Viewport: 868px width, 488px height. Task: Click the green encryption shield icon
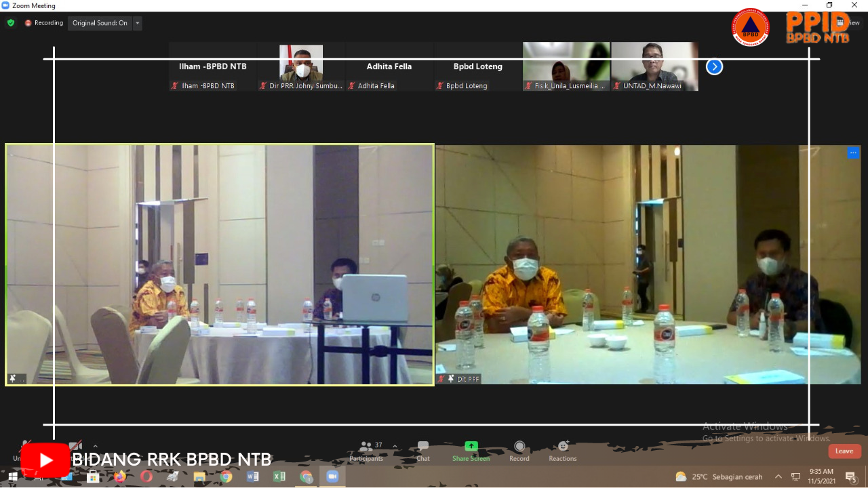(11, 23)
